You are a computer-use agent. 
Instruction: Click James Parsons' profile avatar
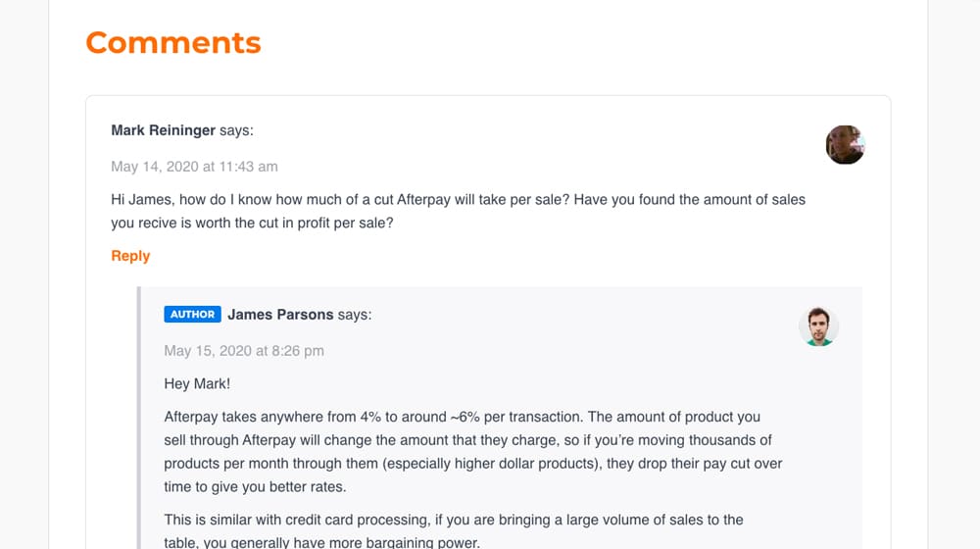818,327
